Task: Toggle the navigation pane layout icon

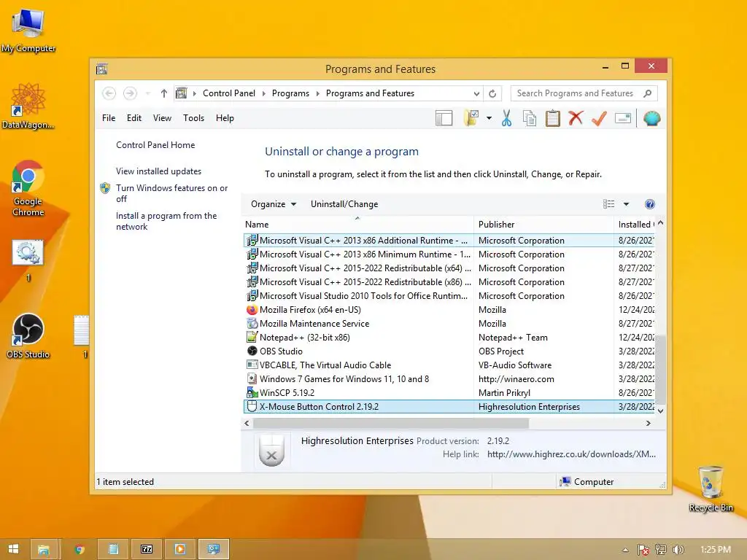Action: pyautogui.click(x=444, y=118)
